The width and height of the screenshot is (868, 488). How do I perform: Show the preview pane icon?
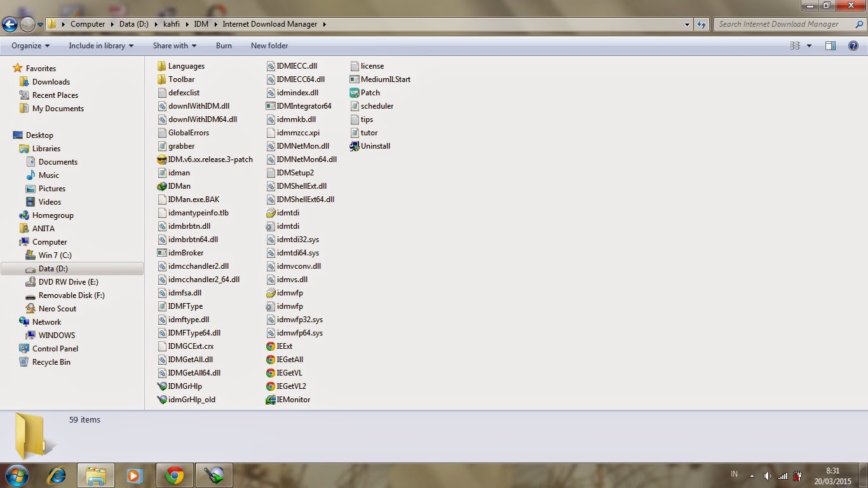831,46
